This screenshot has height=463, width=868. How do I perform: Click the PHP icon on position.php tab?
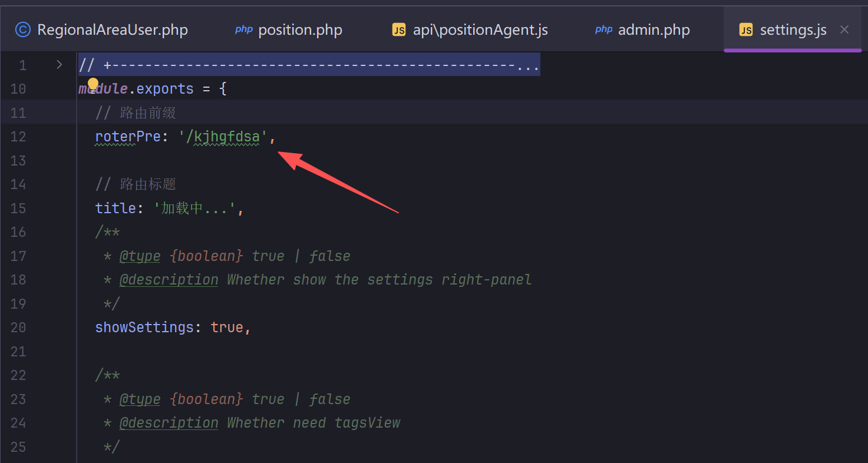pos(243,29)
